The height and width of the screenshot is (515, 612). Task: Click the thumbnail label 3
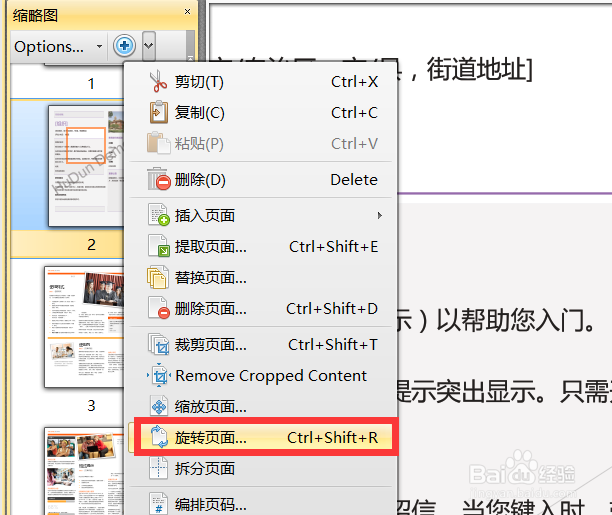click(x=91, y=405)
